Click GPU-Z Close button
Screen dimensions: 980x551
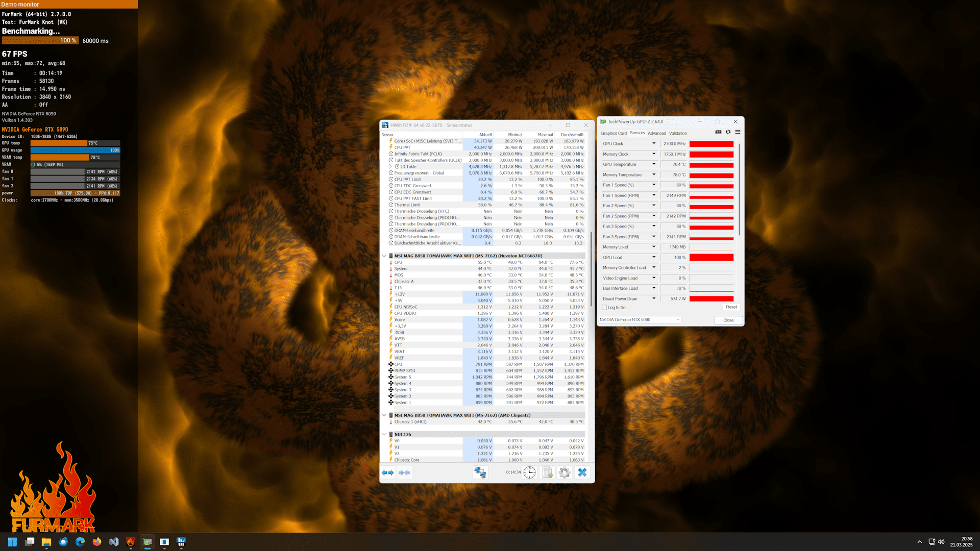pos(728,320)
